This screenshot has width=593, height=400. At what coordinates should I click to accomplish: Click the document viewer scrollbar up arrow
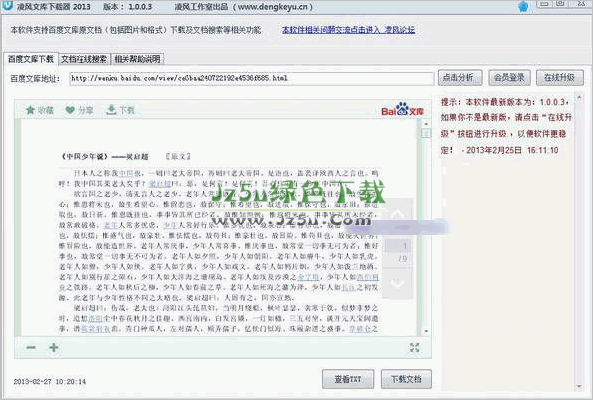(426, 123)
